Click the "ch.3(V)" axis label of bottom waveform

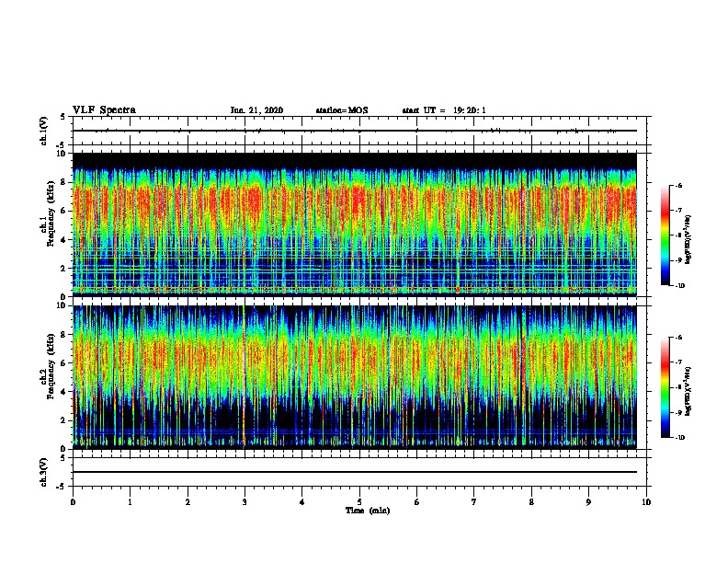tap(43, 472)
